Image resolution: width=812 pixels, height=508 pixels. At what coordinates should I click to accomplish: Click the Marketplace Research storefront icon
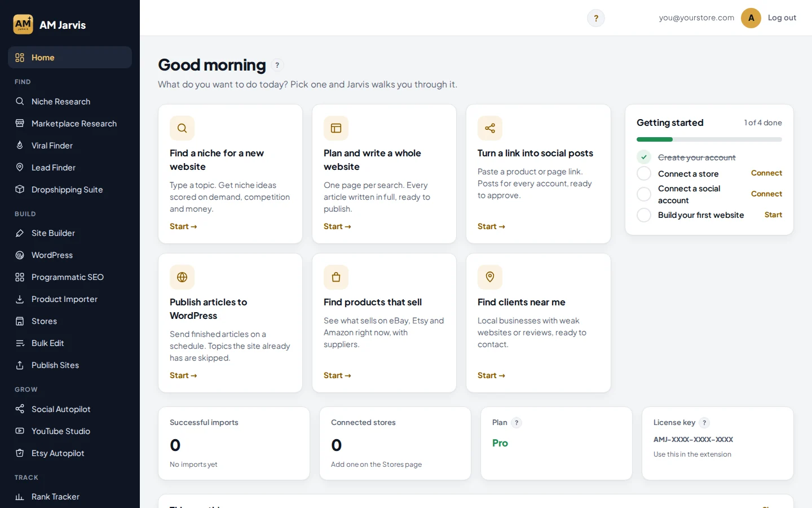click(20, 124)
